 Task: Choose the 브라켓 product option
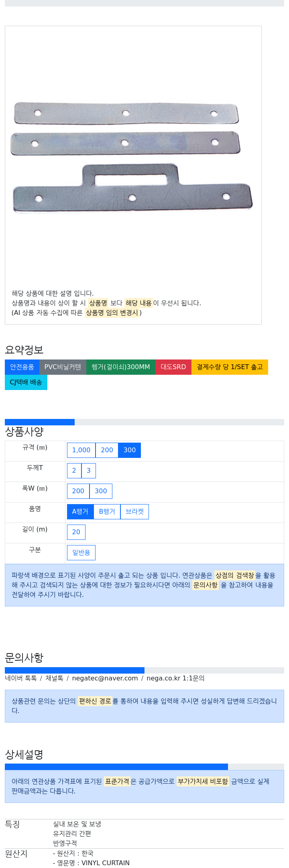click(x=134, y=512)
